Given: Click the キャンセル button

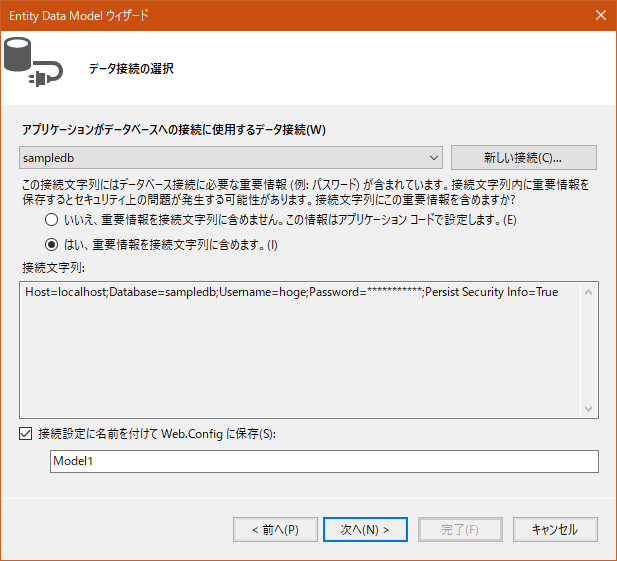Looking at the screenshot, I should [x=555, y=530].
